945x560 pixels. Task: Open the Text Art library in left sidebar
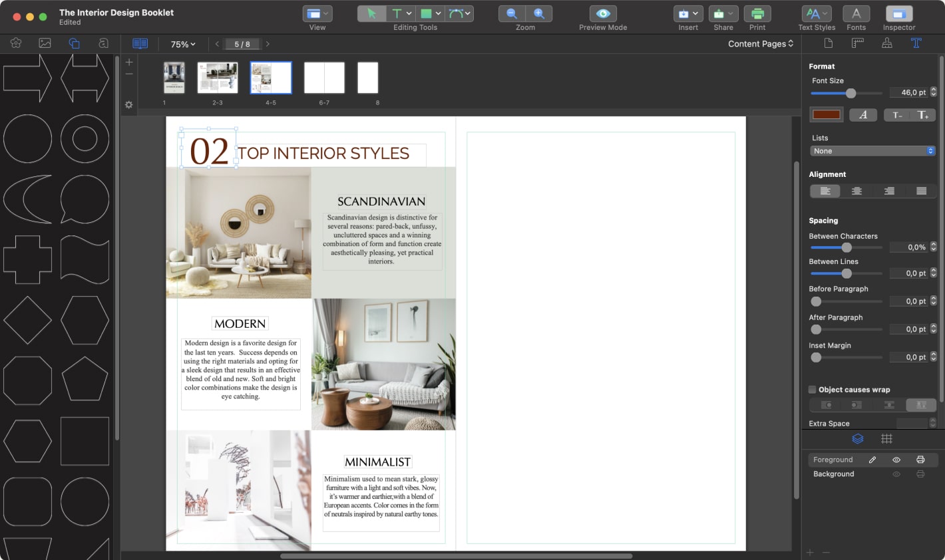[x=102, y=43]
